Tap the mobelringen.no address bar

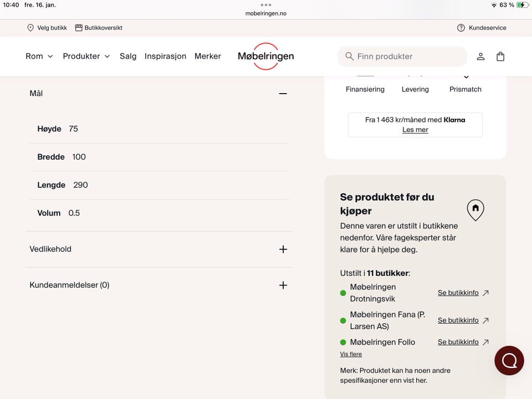tap(265, 13)
